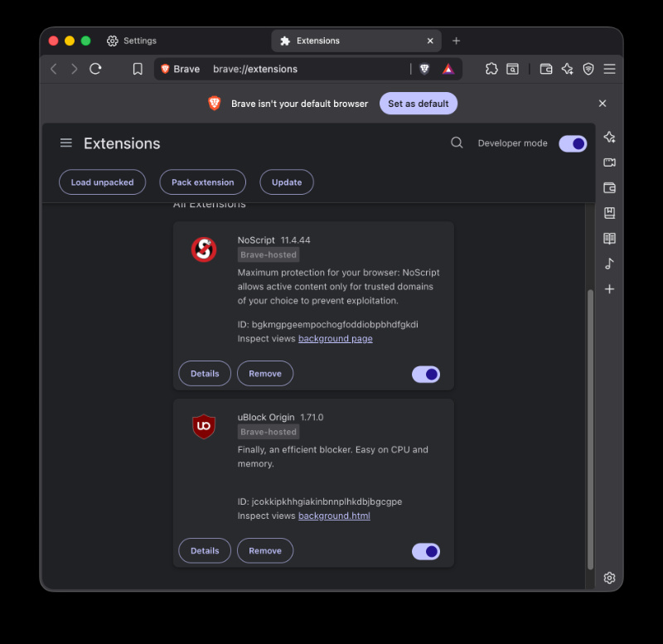
Task: Click the uBlock Origin ID text
Action: pyautogui.click(x=320, y=501)
